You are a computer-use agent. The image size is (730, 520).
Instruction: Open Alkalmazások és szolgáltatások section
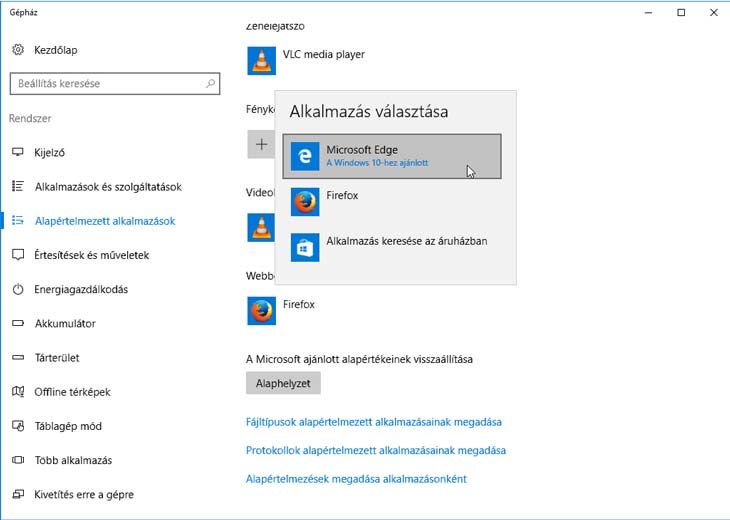(x=107, y=187)
